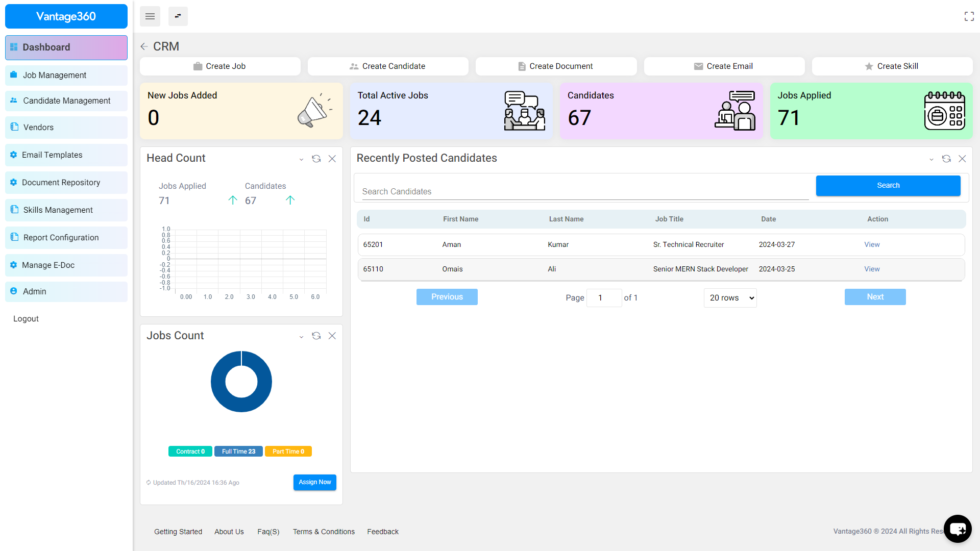Toggle Contract 0 legend item
The height and width of the screenshot is (551, 980).
(x=190, y=452)
